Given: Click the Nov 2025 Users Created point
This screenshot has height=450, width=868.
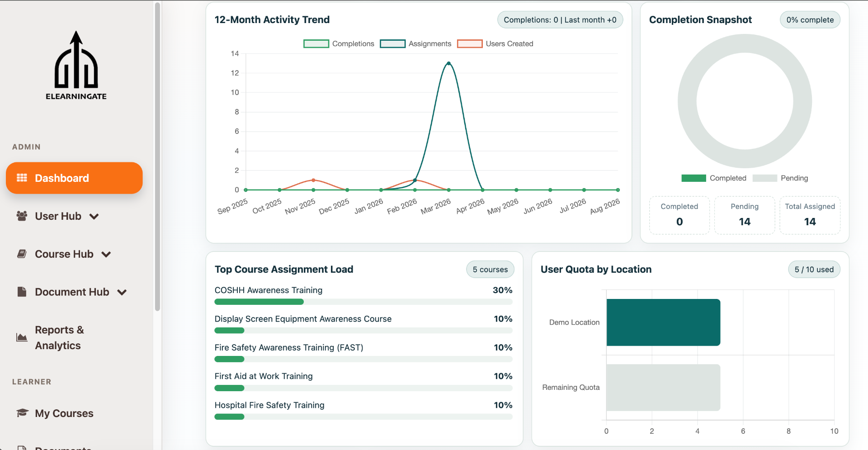Looking at the screenshot, I should pos(313,180).
